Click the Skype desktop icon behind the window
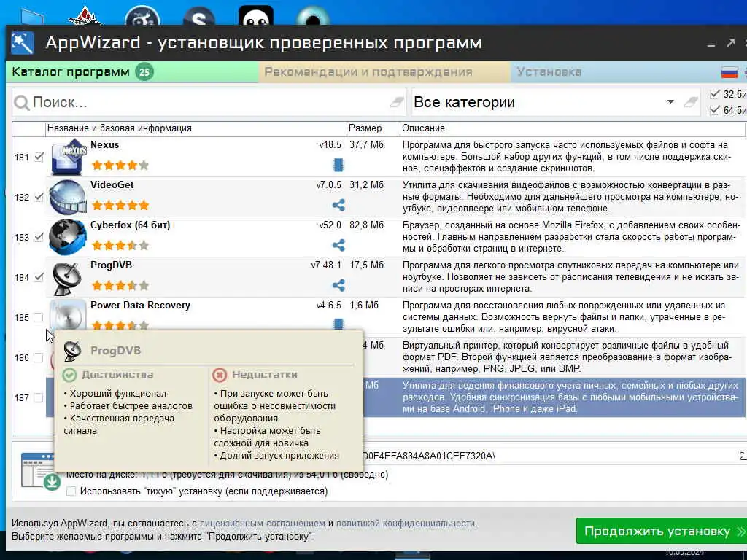This screenshot has width=747, height=560. (x=199, y=17)
